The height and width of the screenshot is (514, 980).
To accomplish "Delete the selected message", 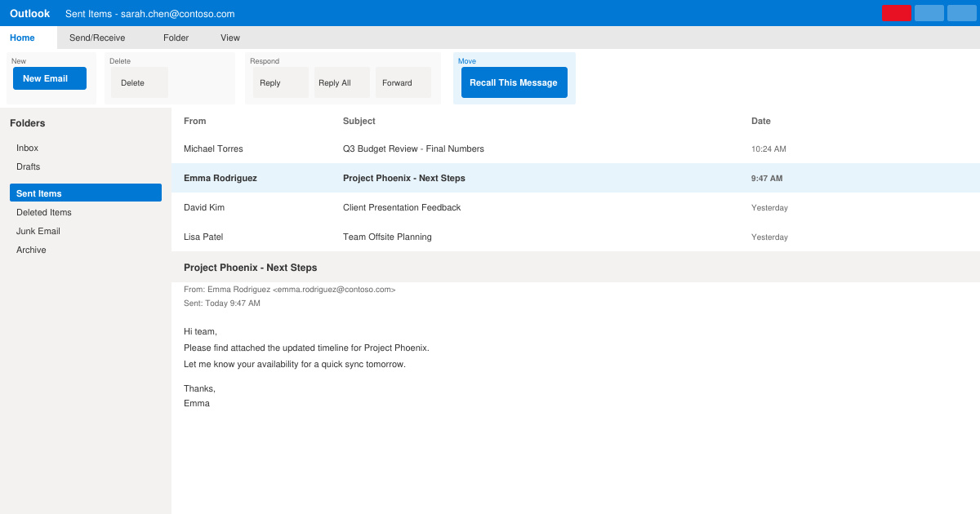I will [x=140, y=82].
